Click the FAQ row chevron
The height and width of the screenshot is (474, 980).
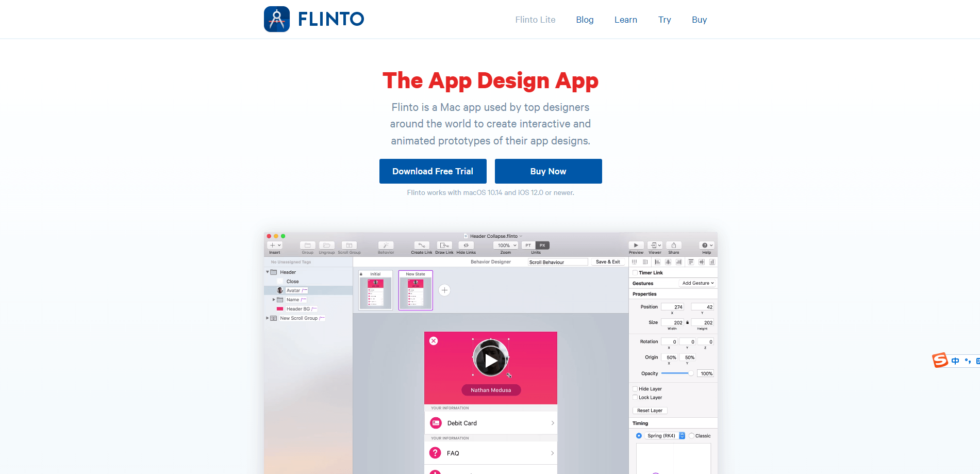click(x=552, y=453)
